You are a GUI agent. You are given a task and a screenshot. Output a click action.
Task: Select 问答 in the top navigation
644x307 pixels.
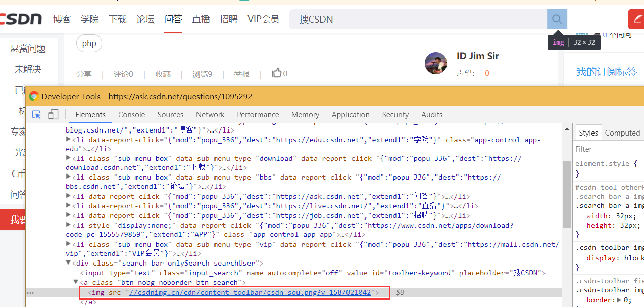point(173,19)
